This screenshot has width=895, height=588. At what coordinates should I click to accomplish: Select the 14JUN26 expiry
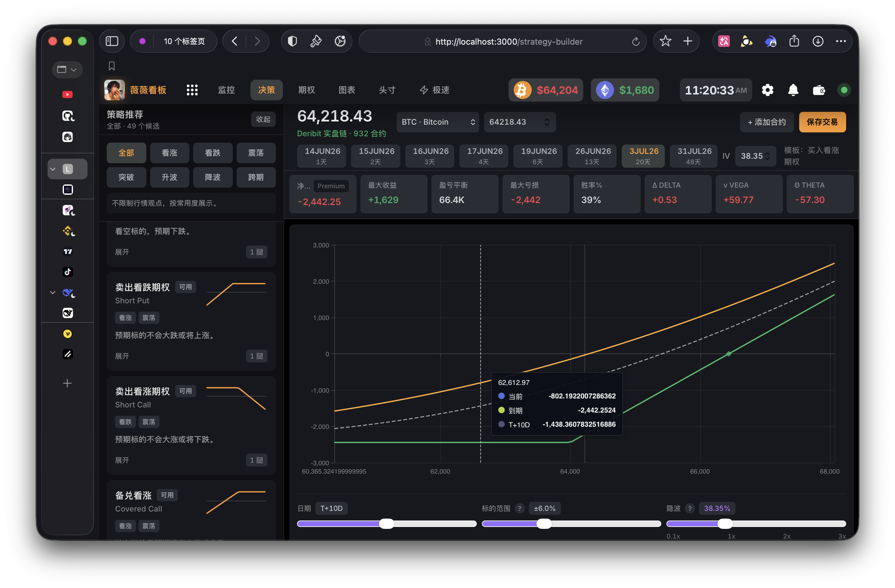coord(321,156)
